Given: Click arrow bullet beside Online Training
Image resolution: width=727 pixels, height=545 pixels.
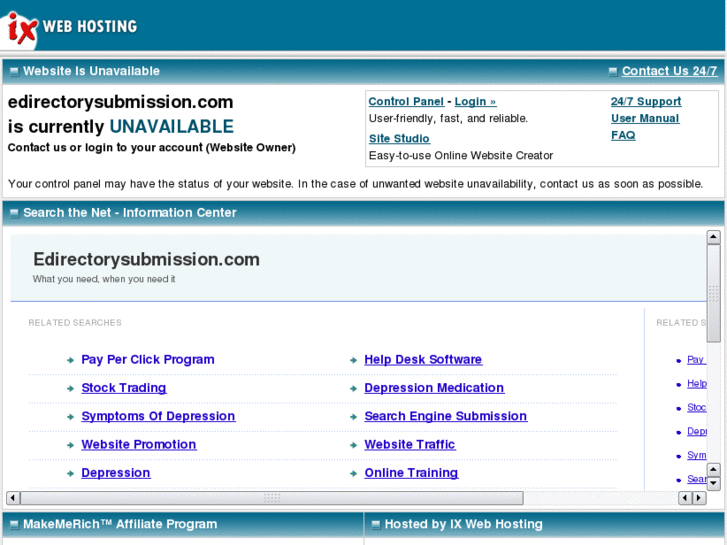Looking at the screenshot, I should [353, 473].
